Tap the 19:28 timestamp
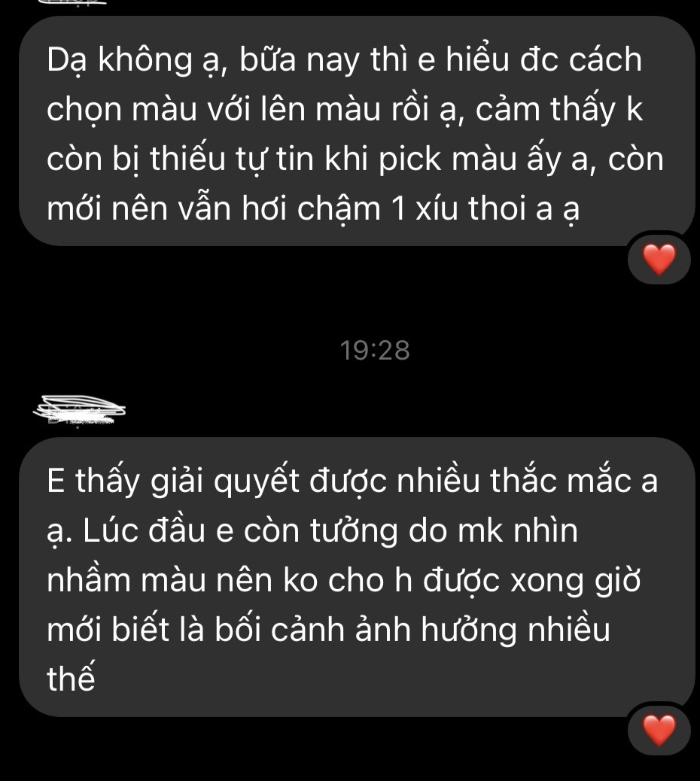The image size is (700, 781). tap(375, 351)
